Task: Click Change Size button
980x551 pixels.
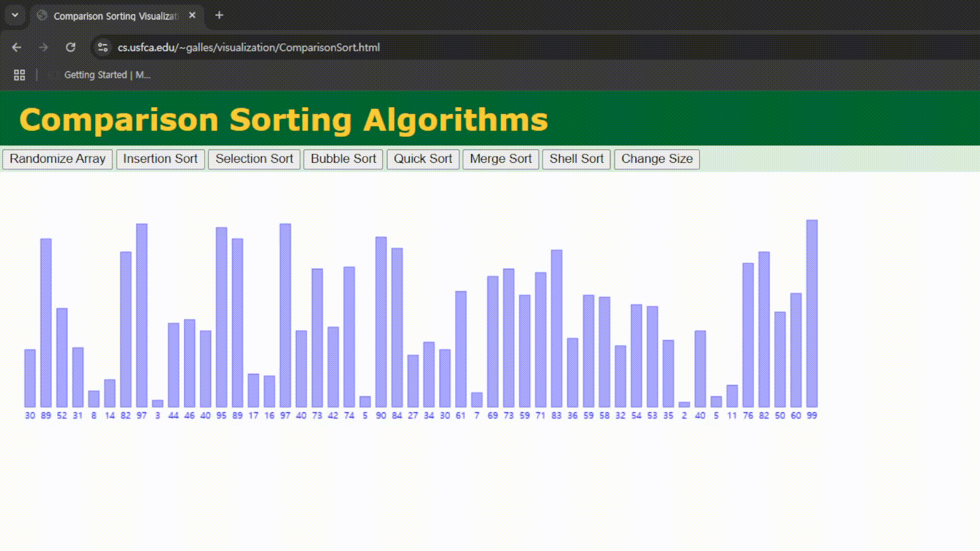Action: coord(656,159)
